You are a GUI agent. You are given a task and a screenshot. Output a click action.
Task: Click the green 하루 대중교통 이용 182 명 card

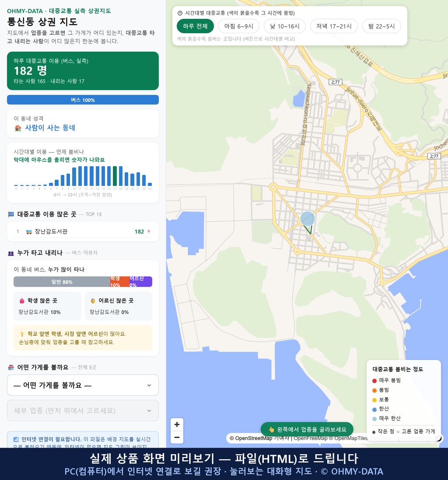[83, 71]
